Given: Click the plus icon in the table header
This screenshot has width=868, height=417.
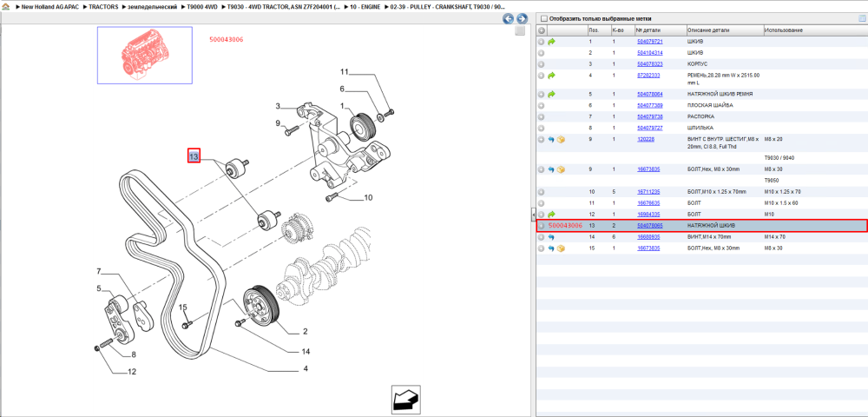Looking at the screenshot, I should pos(542,30).
